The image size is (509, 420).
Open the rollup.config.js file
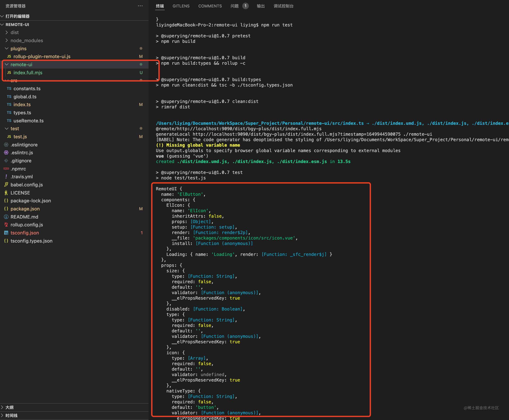pos(27,225)
